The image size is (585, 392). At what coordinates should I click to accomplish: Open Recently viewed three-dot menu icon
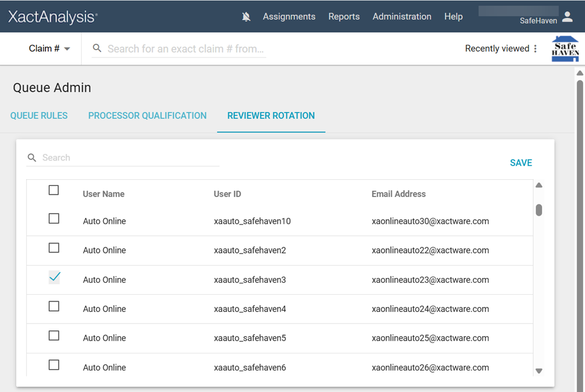[535, 49]
